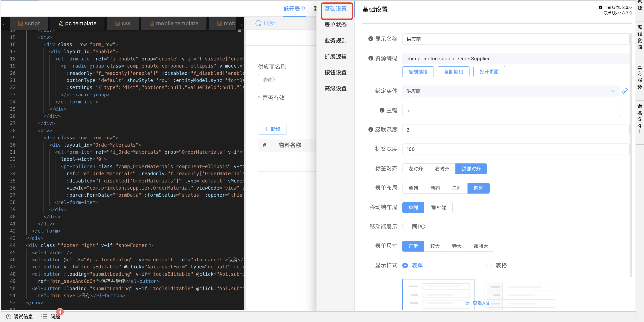Select the 表格 display style radio
Image resolution: width=644 pixels, height=322 pixels.
click(489, 265)
